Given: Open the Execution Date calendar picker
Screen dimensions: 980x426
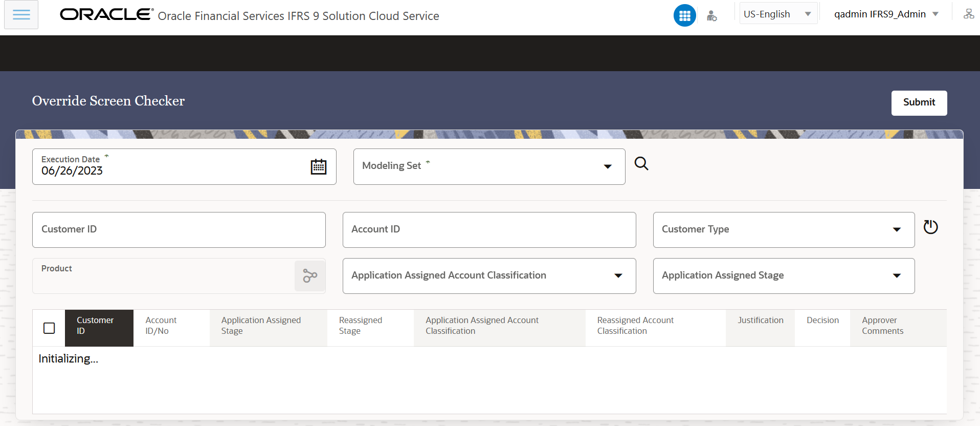Looking at the screenshot, I should (x=319, y=167).
